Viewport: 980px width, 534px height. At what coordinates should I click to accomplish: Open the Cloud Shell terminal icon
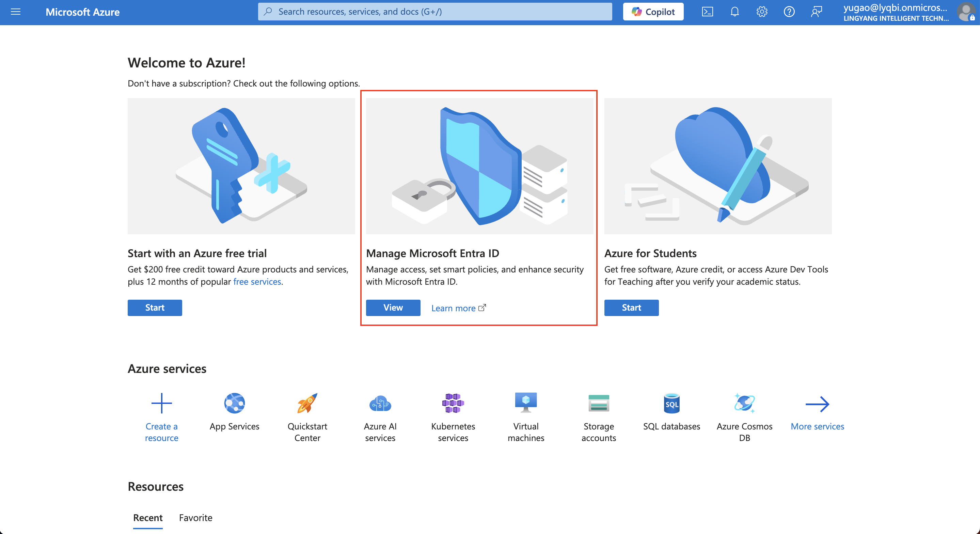pos(707,12)
